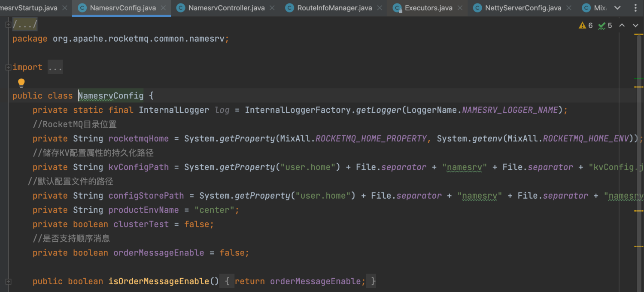Close the RouteInfoManager.java tab

pos(380,8)
